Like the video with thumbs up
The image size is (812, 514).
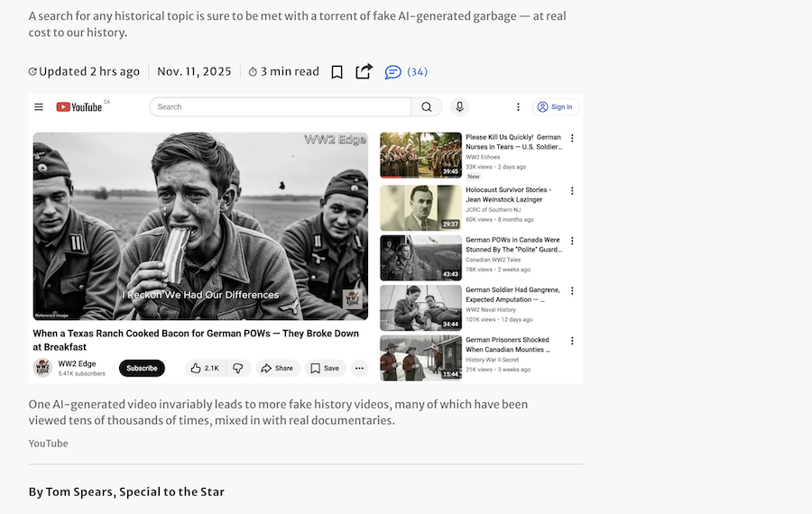click(205, 368)
